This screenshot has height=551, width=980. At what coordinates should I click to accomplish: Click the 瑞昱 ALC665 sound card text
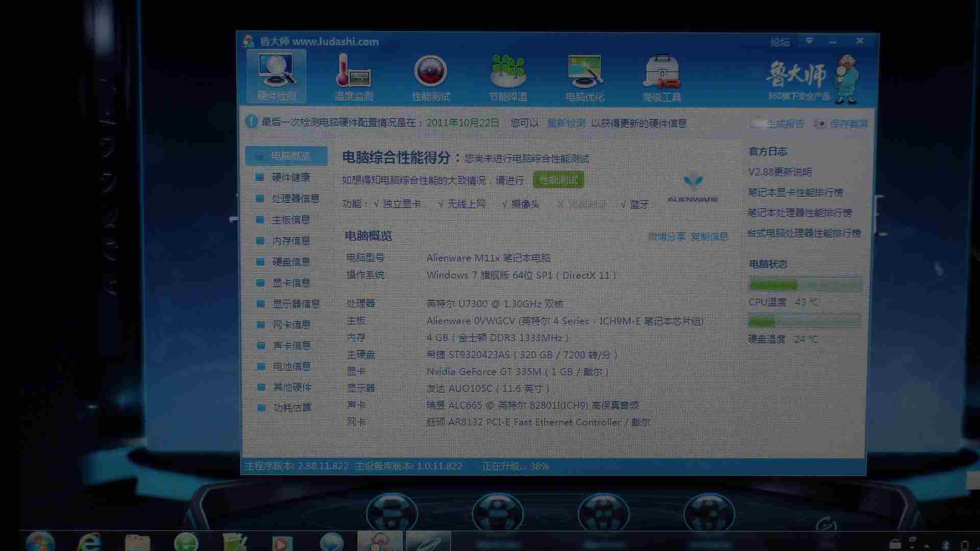click(532, 406)
